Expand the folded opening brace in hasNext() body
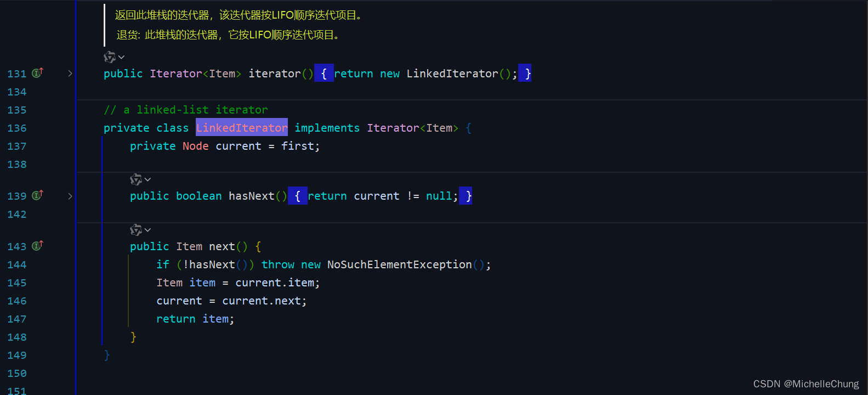868x395 pixels. [298, 196]
